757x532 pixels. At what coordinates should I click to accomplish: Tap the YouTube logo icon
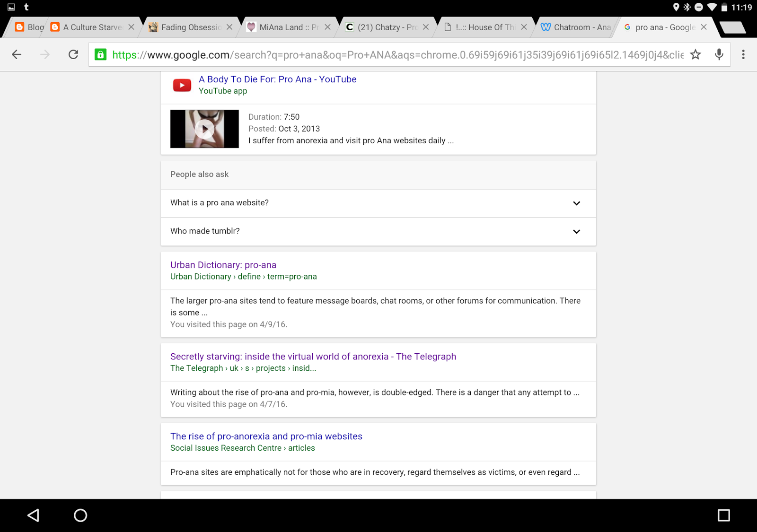pos(182,85)
